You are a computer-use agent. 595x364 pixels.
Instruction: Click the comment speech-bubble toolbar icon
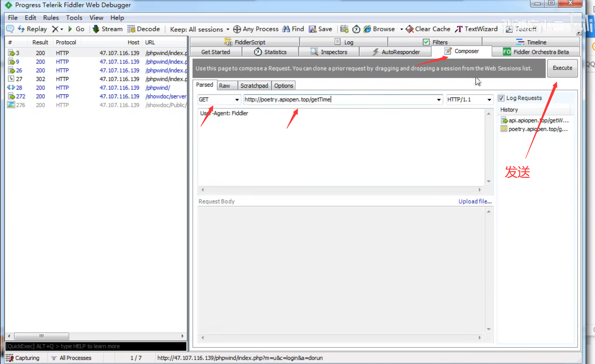pos(10,29)
